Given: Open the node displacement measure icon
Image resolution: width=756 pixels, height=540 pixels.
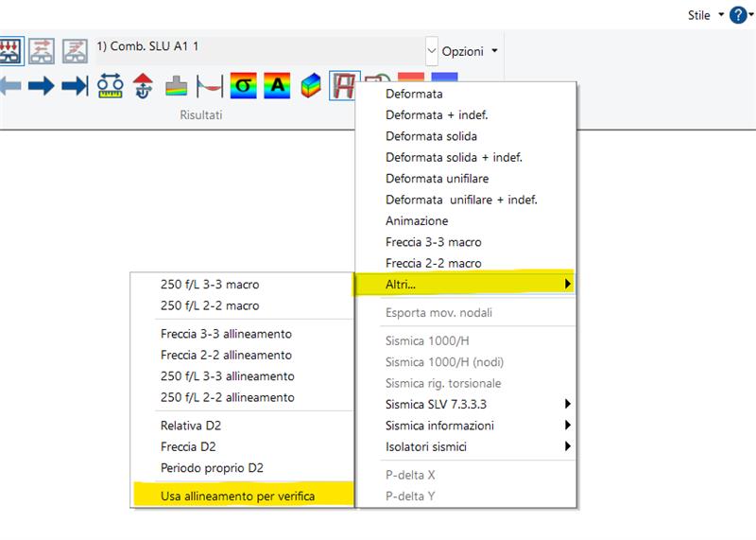Looking at the screenshot, I should [x=110, y=86].
